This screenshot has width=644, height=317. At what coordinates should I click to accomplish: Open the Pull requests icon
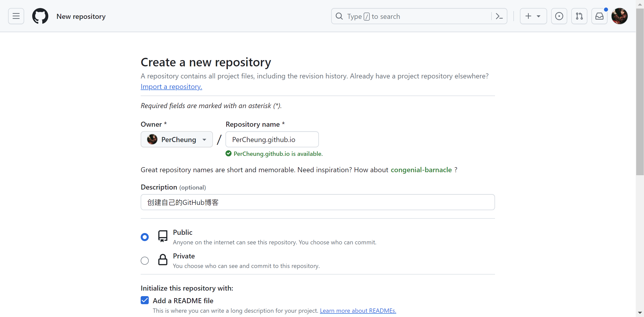tap(579, 16)
